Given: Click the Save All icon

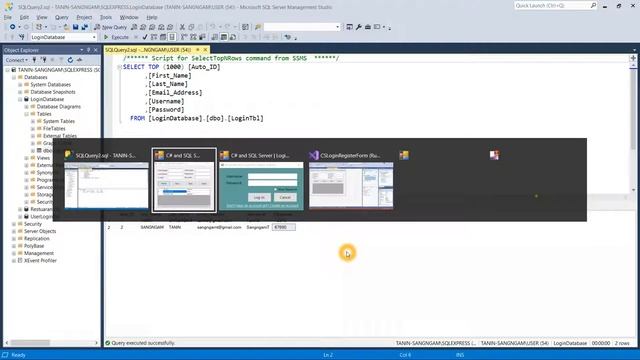Looking at the screenshot, I should (x=84, y=27).
